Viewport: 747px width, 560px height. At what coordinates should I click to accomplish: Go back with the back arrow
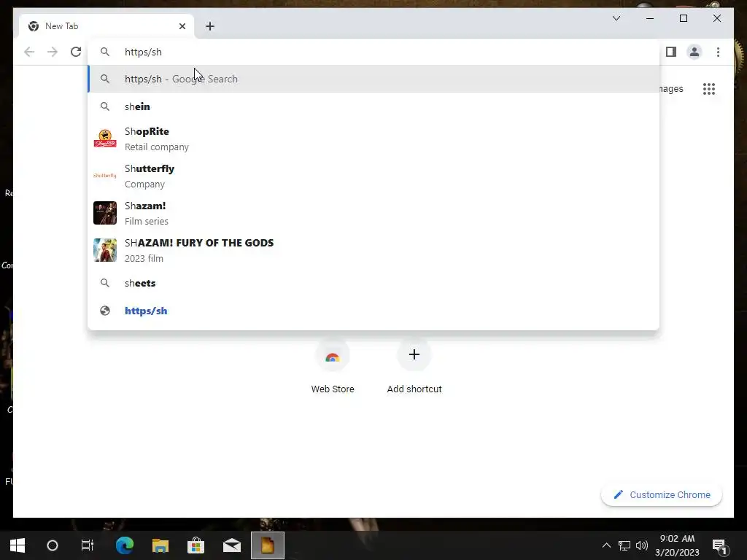[x=29, y=52]
